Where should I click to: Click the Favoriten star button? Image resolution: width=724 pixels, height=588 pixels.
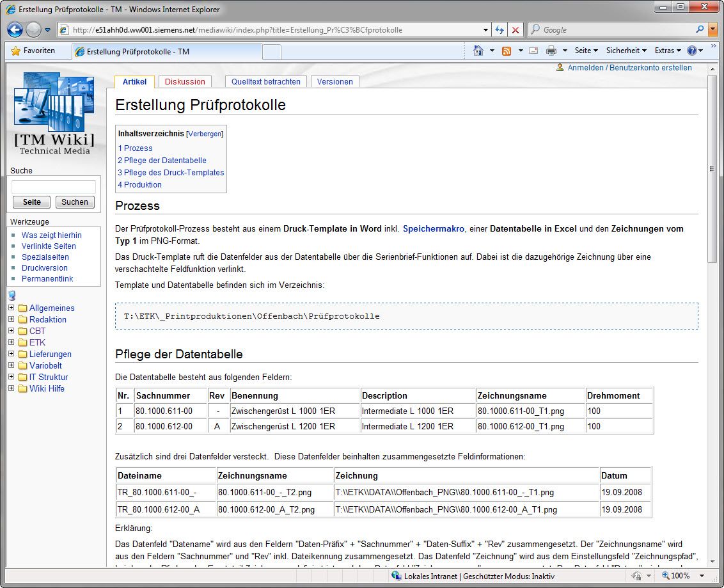click(x=33, y=51)
